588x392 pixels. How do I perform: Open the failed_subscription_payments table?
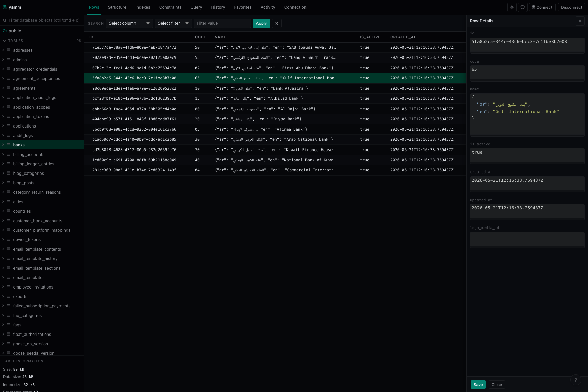pos(42,306)
